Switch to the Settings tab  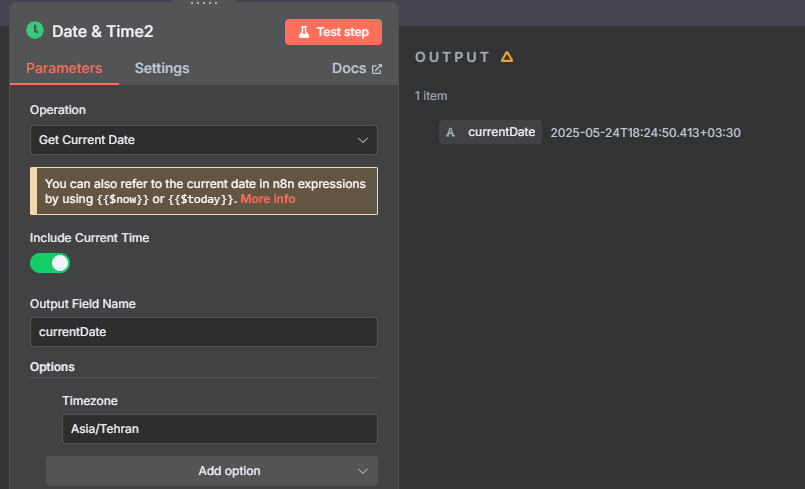(162, 68)
